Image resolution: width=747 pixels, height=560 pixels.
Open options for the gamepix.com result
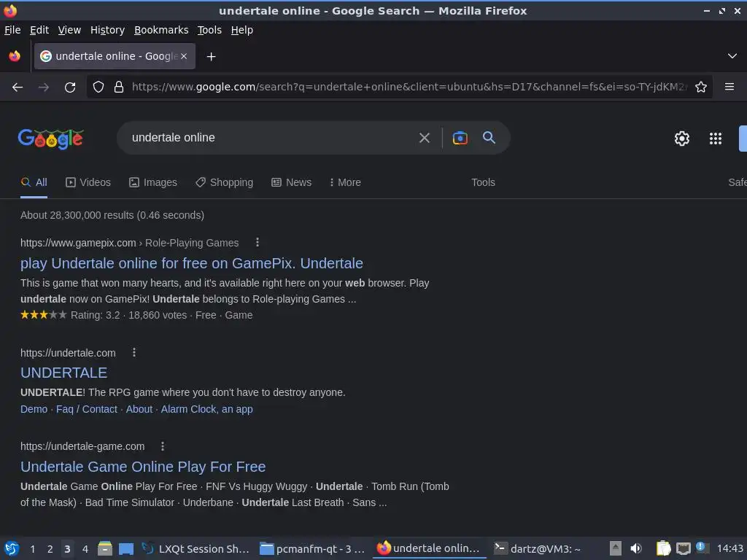click(258, 242)
